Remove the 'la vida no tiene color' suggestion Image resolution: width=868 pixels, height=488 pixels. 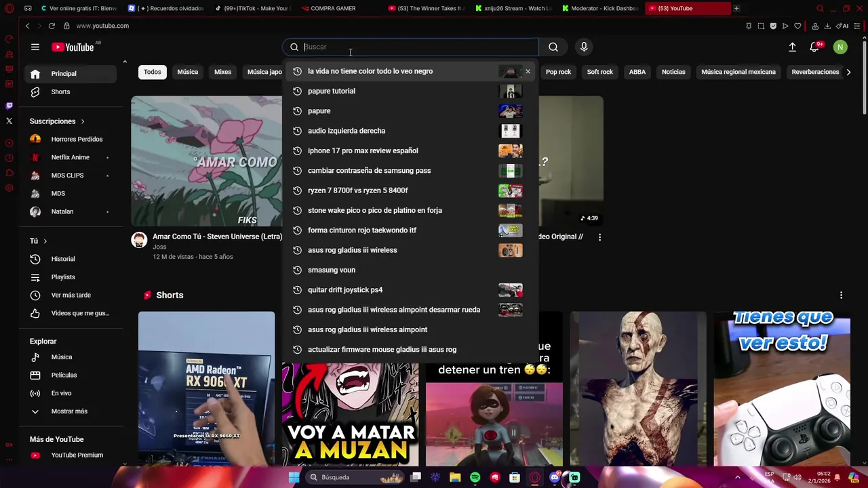pyautogui.click(x=528, y=71)
